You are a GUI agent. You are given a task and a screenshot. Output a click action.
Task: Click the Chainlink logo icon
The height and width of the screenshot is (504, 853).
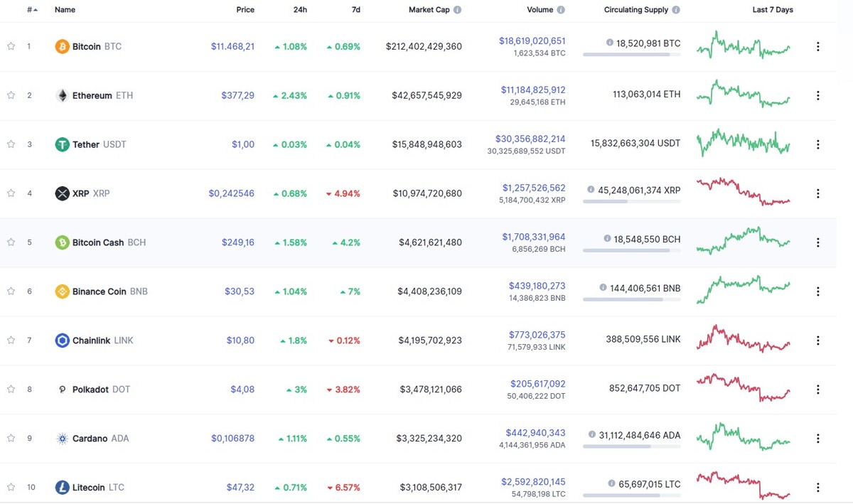pos(63,341)
